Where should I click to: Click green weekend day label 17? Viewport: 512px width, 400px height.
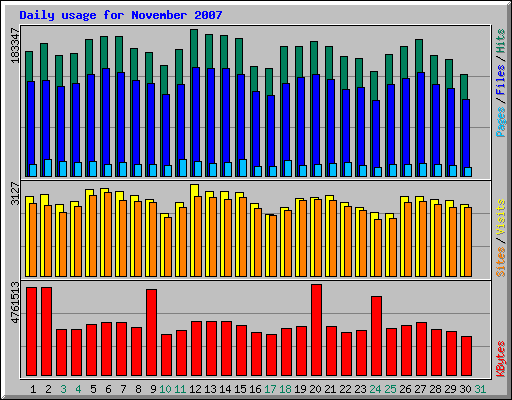270,389
